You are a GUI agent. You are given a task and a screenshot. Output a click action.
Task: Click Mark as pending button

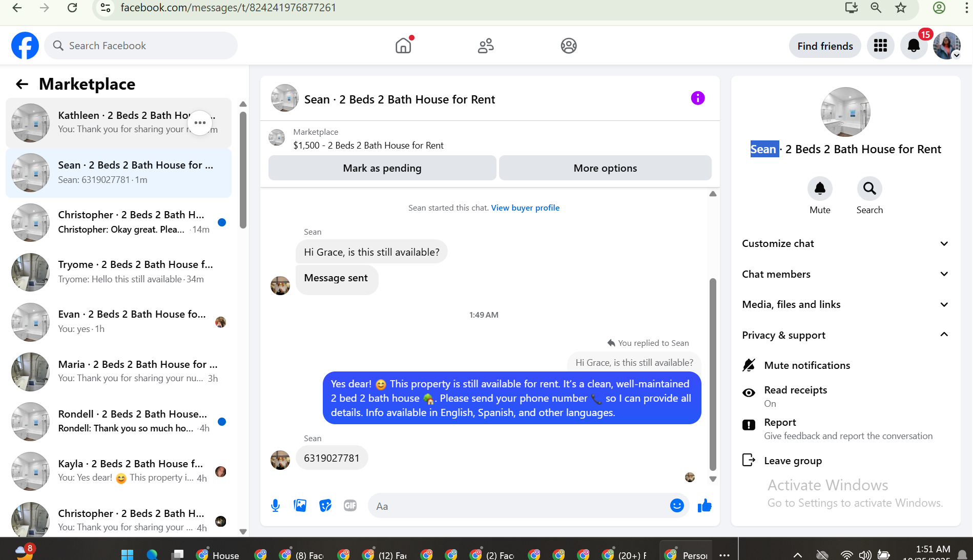pyautogui.click(x=382, y=168)
